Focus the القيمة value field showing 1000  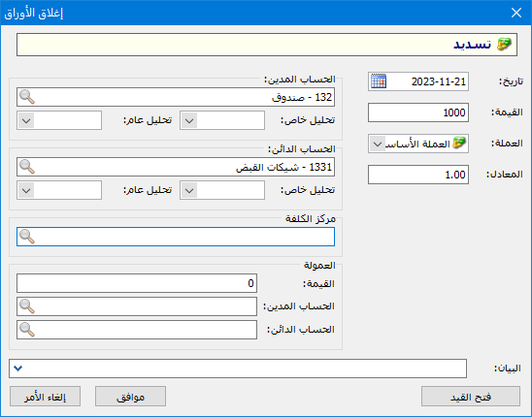[418, 112]
